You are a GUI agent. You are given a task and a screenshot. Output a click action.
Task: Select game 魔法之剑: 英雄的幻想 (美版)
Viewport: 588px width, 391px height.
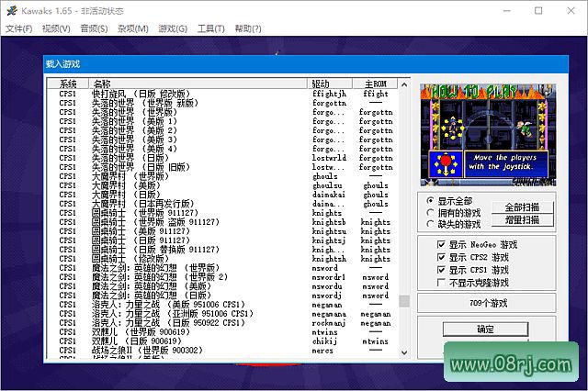pos(222,286)
